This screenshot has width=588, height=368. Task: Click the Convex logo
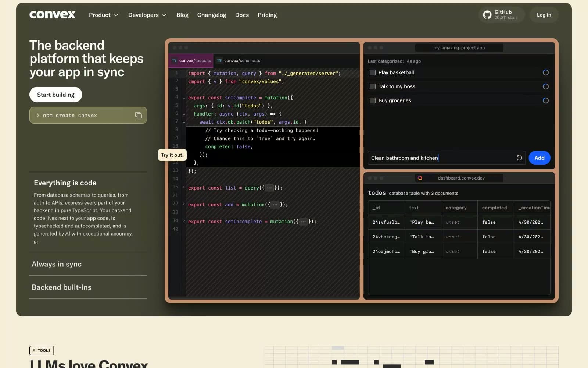pyautogui.click(x=52, y=15)
